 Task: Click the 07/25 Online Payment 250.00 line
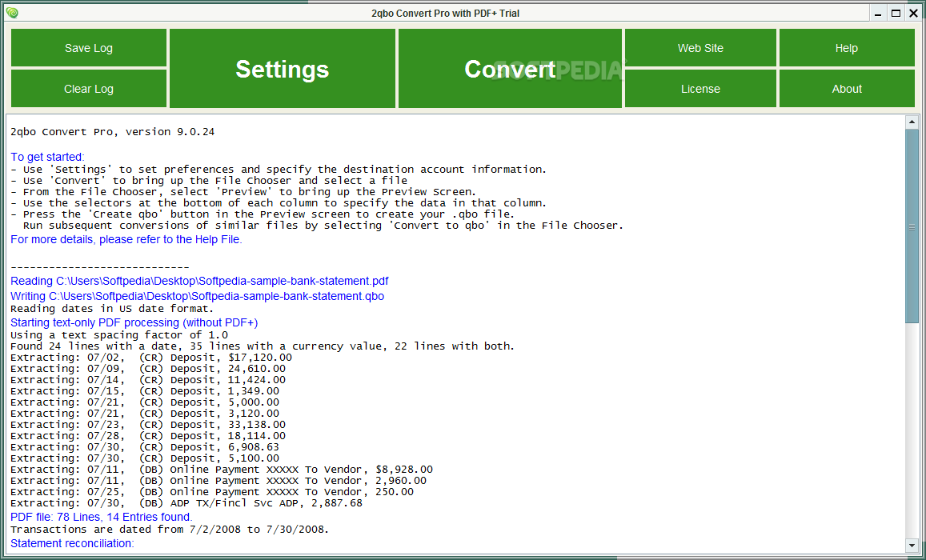pos(212,492)
